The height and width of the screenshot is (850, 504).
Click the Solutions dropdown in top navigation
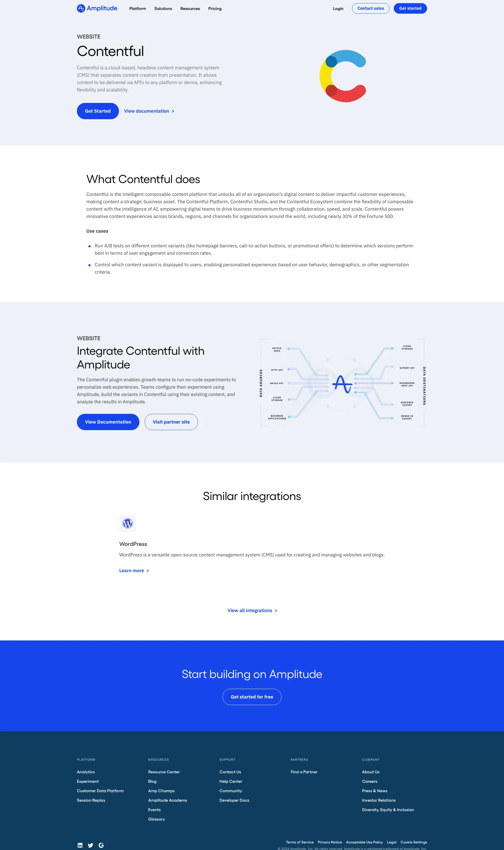tap(162, 8)
